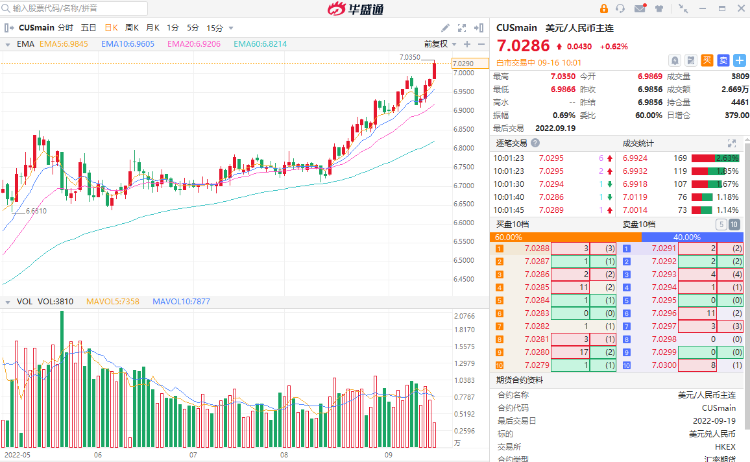Click the EMA5:6.9845 indicator label
The width and height of the screenshot is (750, 462).
[x=64, y=44]
